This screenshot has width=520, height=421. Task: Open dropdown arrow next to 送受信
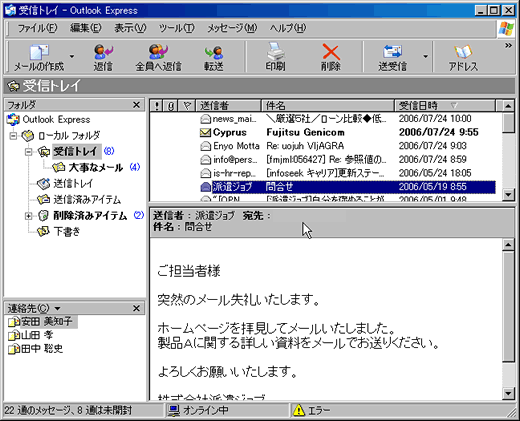point(425,57)
